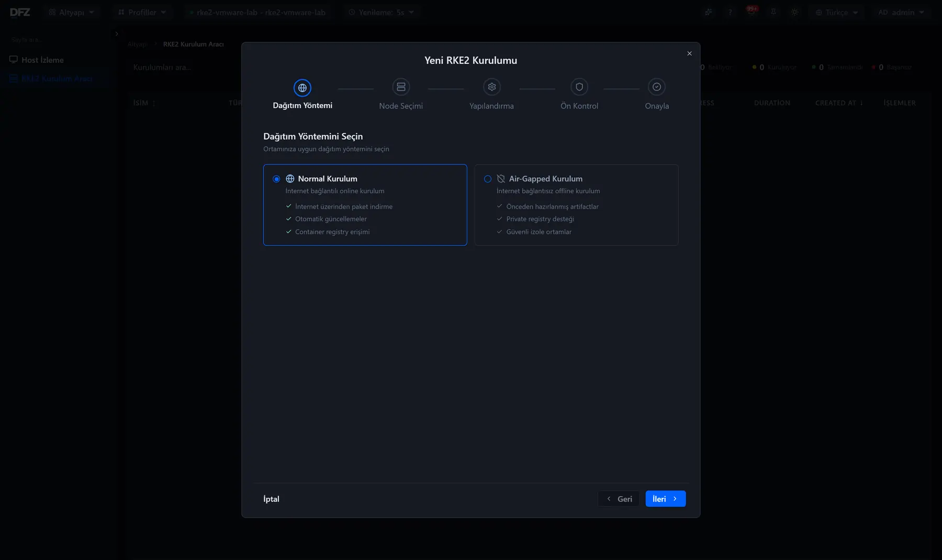
Task: Close the Yeni RKE2 Kurulumu dialog
Action: [x=689, y=53]
